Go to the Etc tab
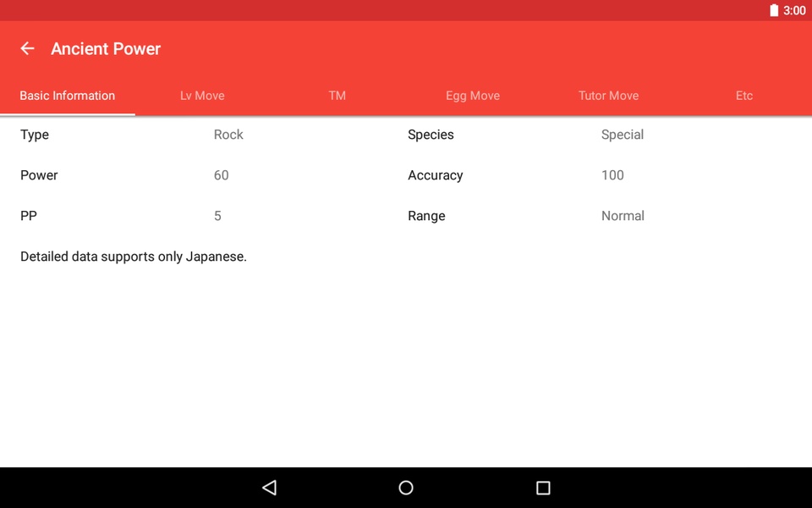The width and height of the screenshot is (812, 508). point(744,96)
